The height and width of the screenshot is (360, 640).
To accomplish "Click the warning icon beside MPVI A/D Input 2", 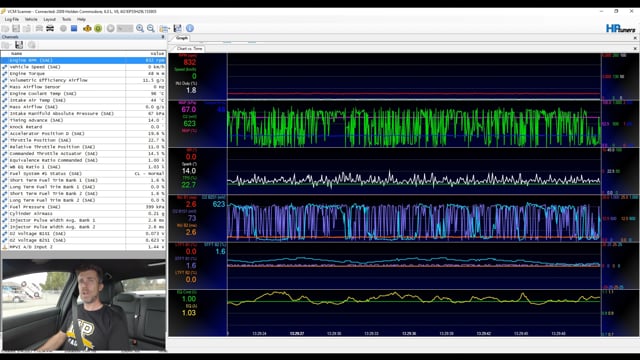I will pyautogui.click(x=5, y=247).
